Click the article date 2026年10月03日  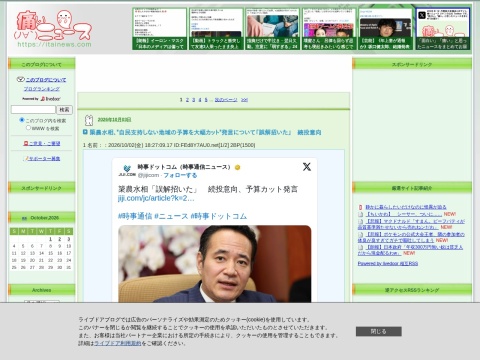pyautogui.click(x=114, y=120)
